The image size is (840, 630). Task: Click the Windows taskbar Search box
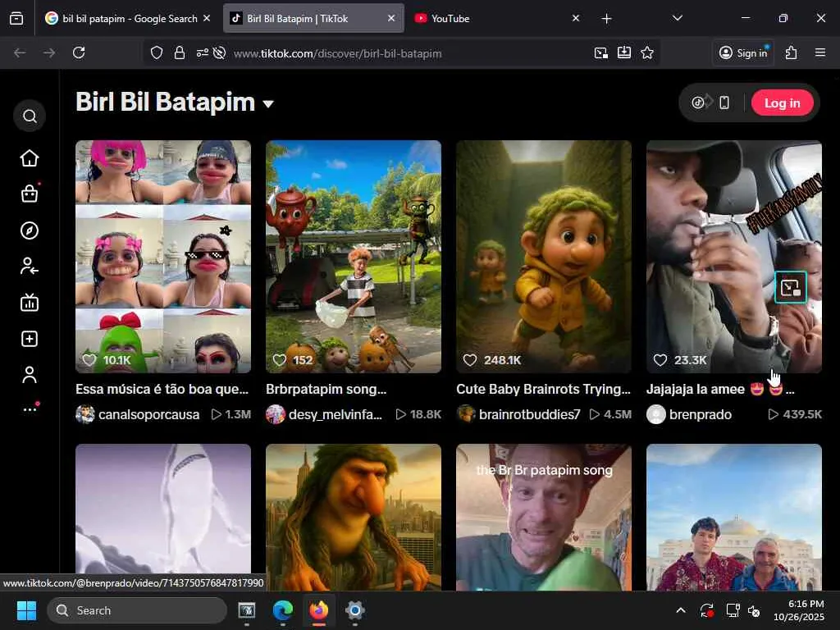click(x=137, y=610)
